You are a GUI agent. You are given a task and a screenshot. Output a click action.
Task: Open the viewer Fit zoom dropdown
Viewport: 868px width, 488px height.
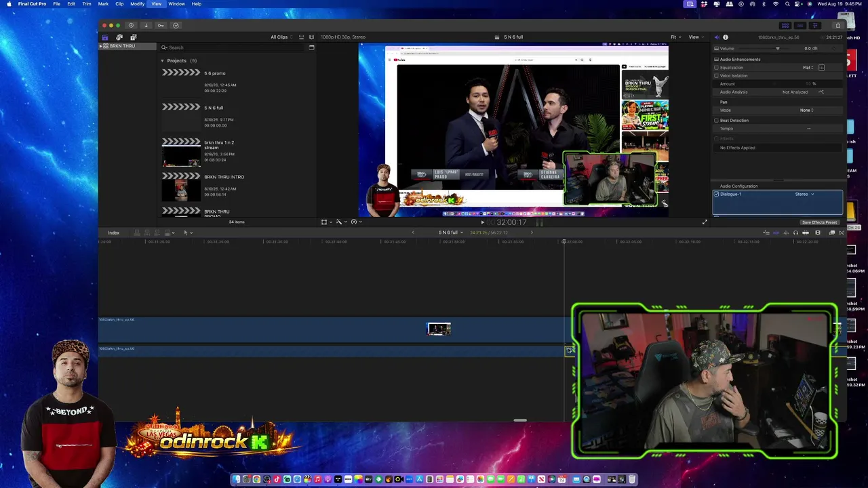coord(675,37)
